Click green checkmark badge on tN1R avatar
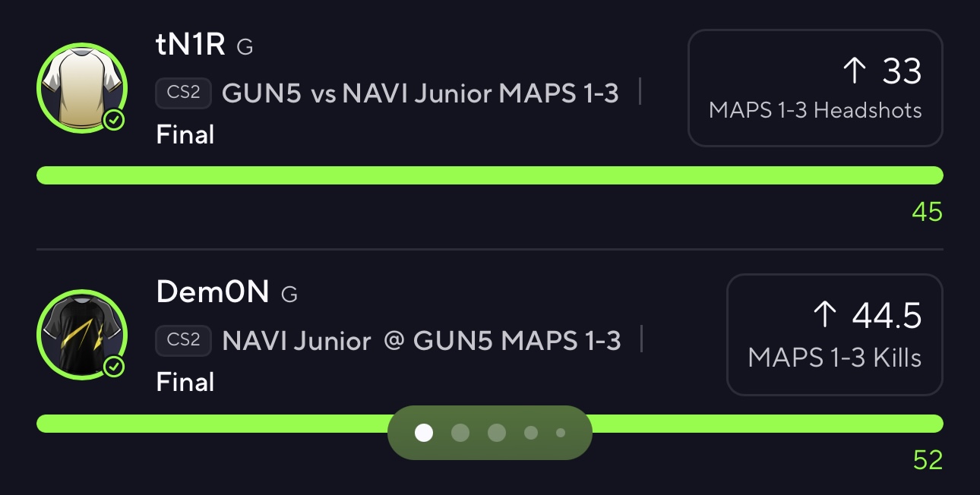 (114, 120)
